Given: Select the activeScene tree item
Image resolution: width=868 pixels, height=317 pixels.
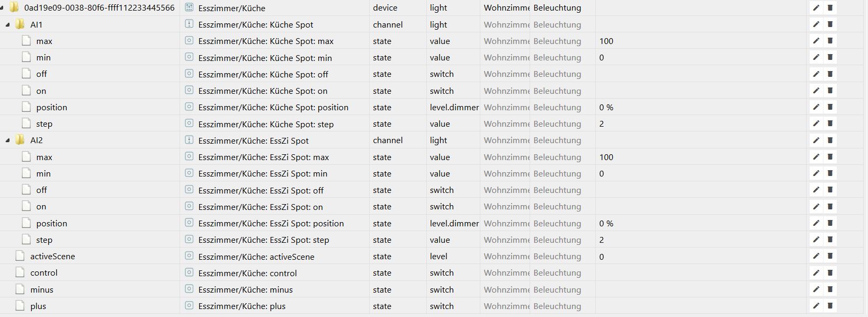Looking at the screenshot, I should (x=52, y=256).
